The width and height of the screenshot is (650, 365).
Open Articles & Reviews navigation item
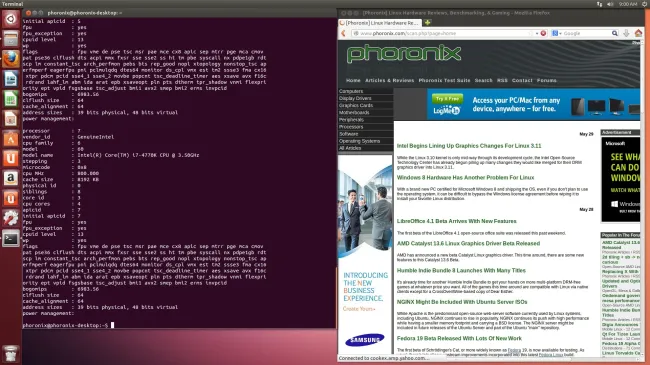coord(390,80)
